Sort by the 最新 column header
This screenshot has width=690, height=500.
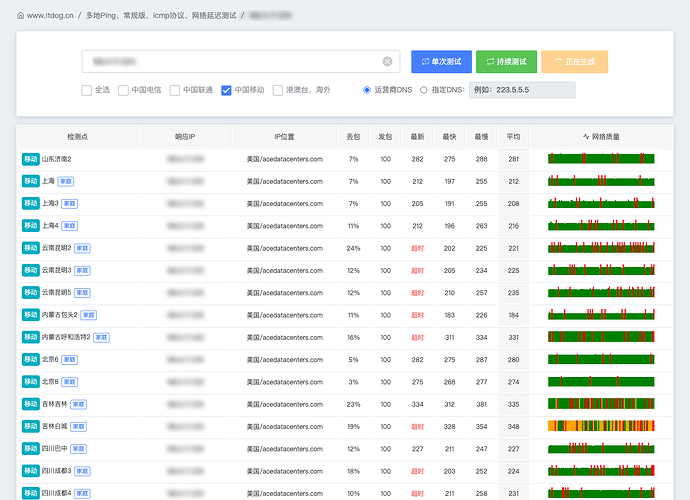point(417,137)
